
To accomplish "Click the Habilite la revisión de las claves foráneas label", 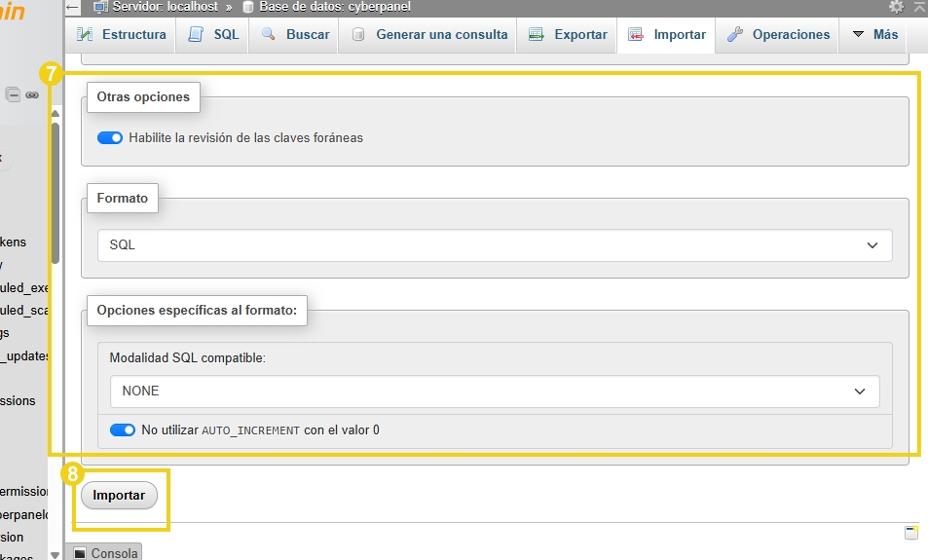I will pos(246,138).
